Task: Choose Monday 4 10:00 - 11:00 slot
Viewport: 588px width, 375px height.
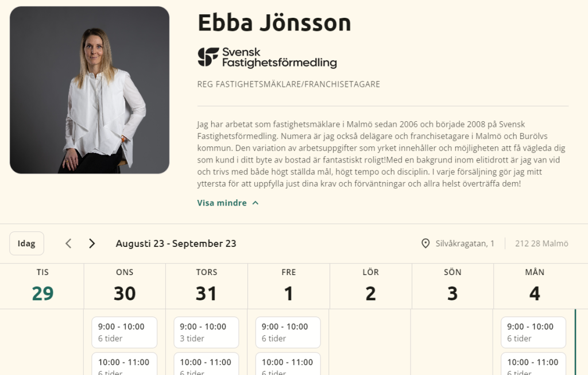Action: point(533,364)
